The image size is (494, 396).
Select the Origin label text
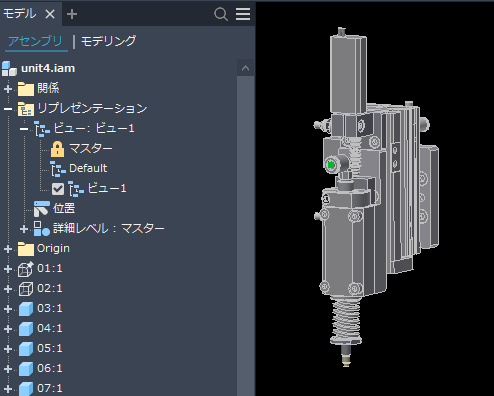click(53, 249)
